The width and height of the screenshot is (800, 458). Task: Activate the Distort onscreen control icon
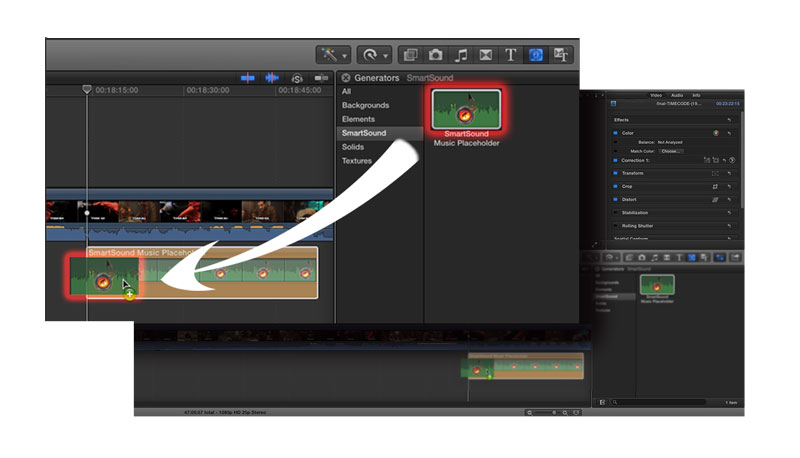point(715,200)
